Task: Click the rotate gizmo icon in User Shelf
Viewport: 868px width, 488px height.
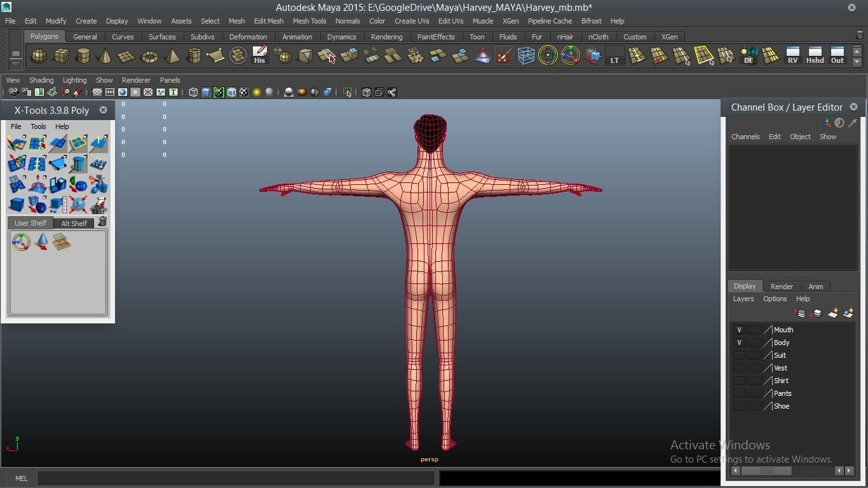Action: [x=21, y=241]
